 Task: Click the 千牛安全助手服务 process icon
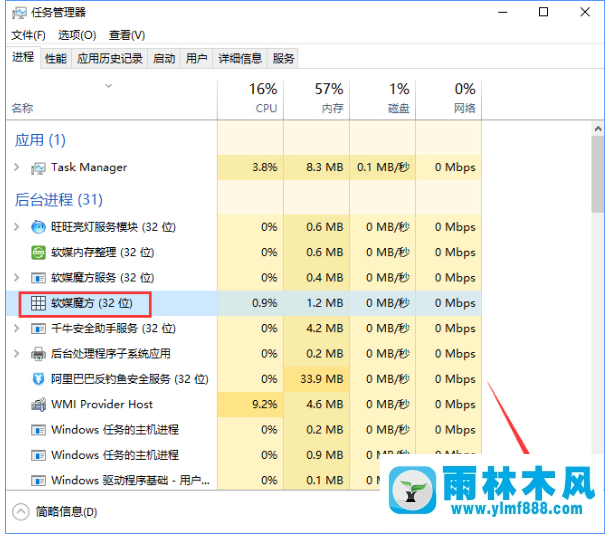click(x=38, y=329)
